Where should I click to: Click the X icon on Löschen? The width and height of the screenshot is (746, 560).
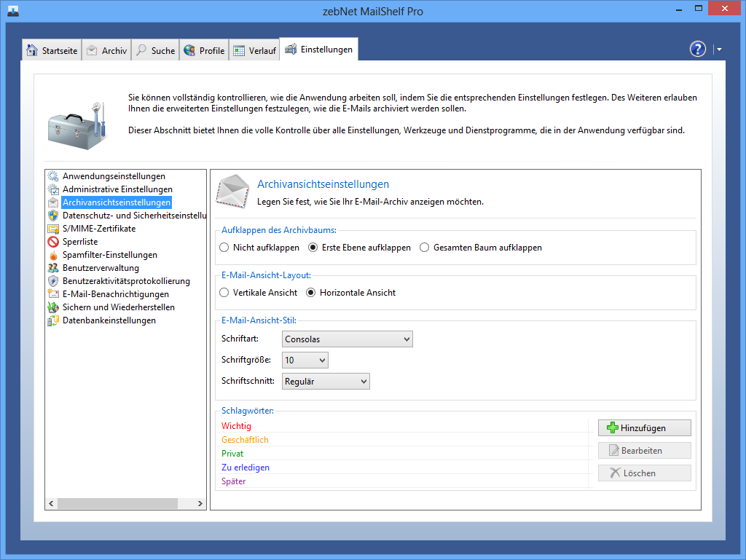click(x=615, y=473)
